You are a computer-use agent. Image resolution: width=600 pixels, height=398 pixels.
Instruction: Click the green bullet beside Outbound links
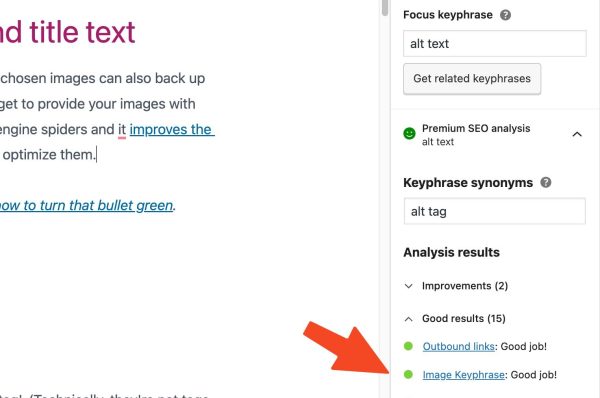pos(408,346)
